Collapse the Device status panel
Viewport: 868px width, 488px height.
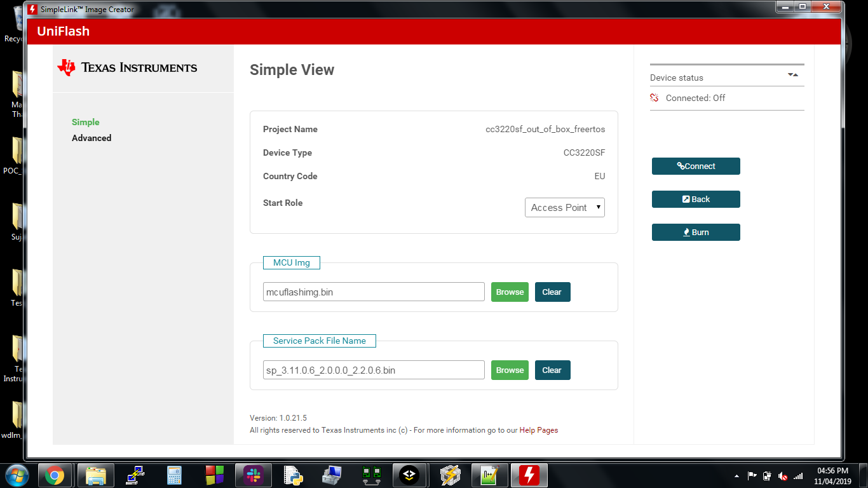click(792, 75)
